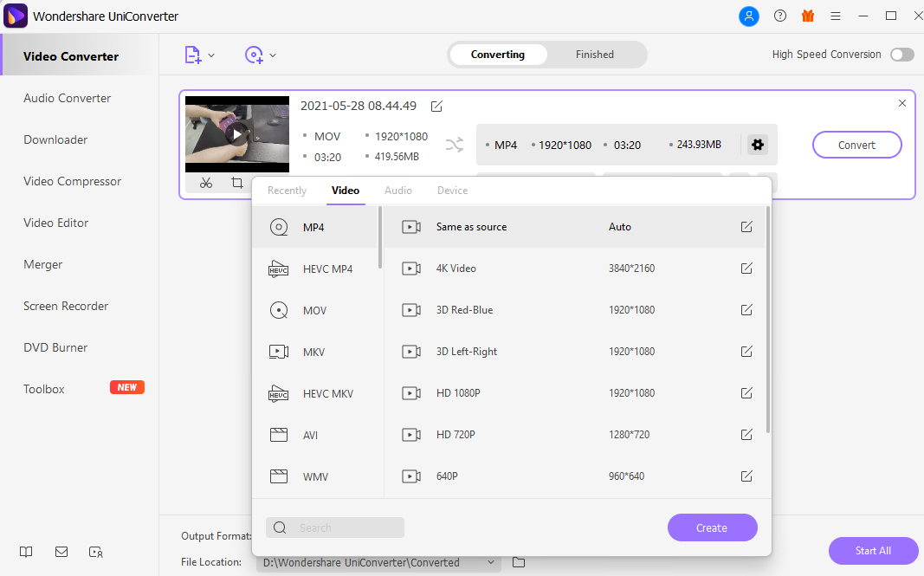Click the format list scrollbar
Viewport: 924px width, 576px height.
(x=380, y=237)
